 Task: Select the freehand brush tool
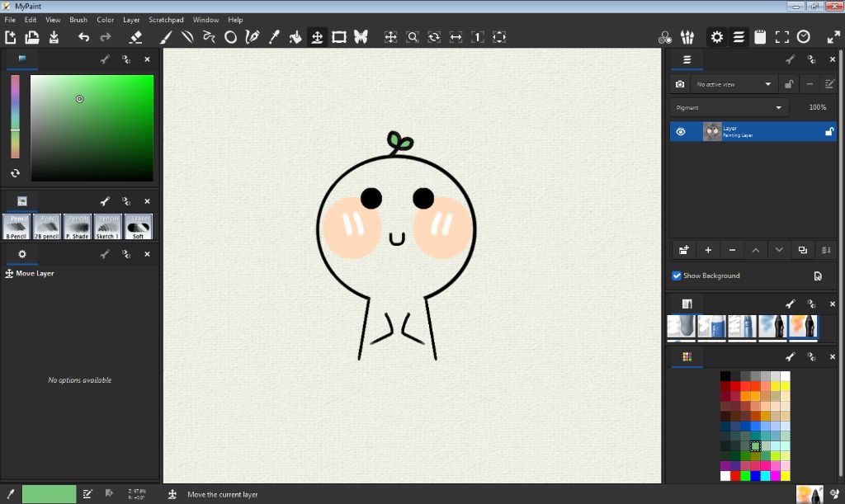click(x=166, y=37)
